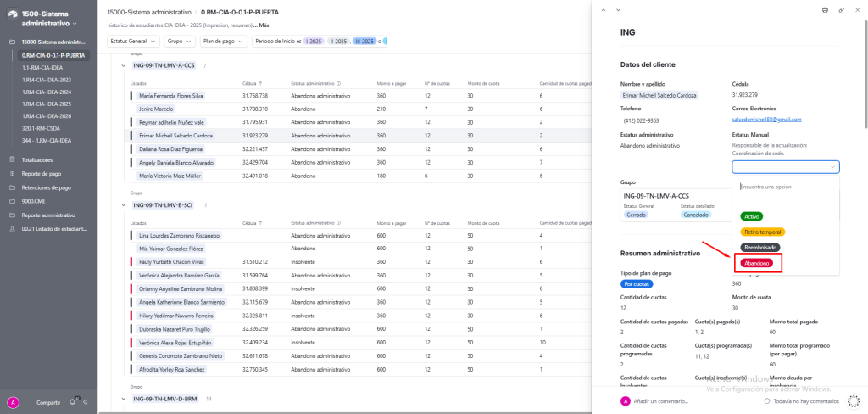Go to next record with down chevron

[618, 10]
